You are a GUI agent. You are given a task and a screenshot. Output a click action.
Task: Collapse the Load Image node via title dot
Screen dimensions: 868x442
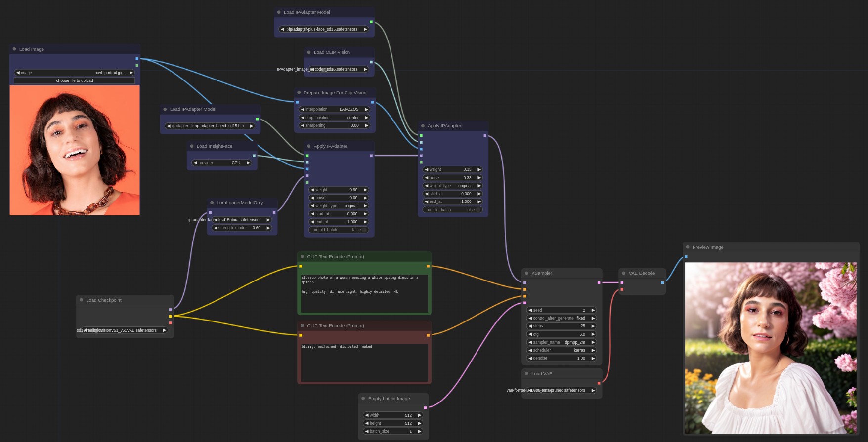click(x=14, y=49)
